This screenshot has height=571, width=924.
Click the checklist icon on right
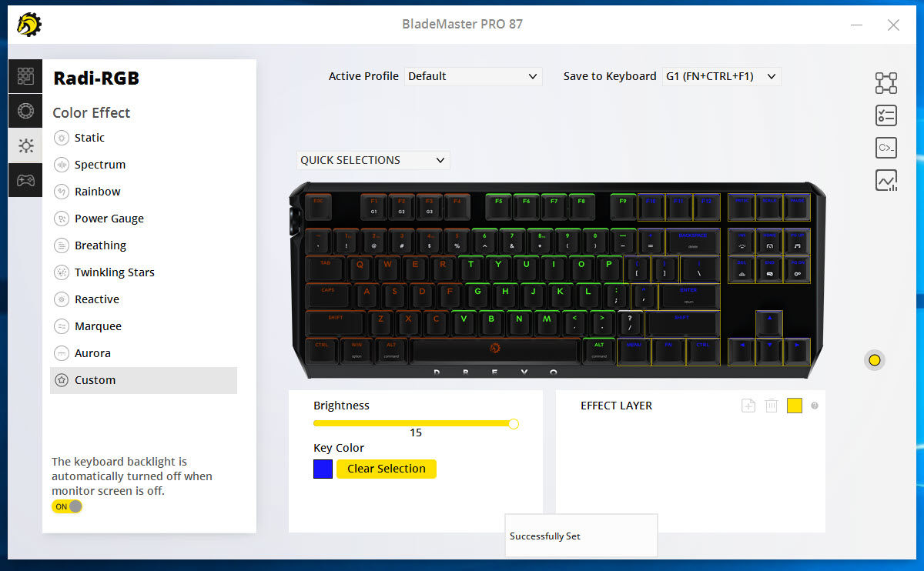pyautogui.click(x=886, y=115)
